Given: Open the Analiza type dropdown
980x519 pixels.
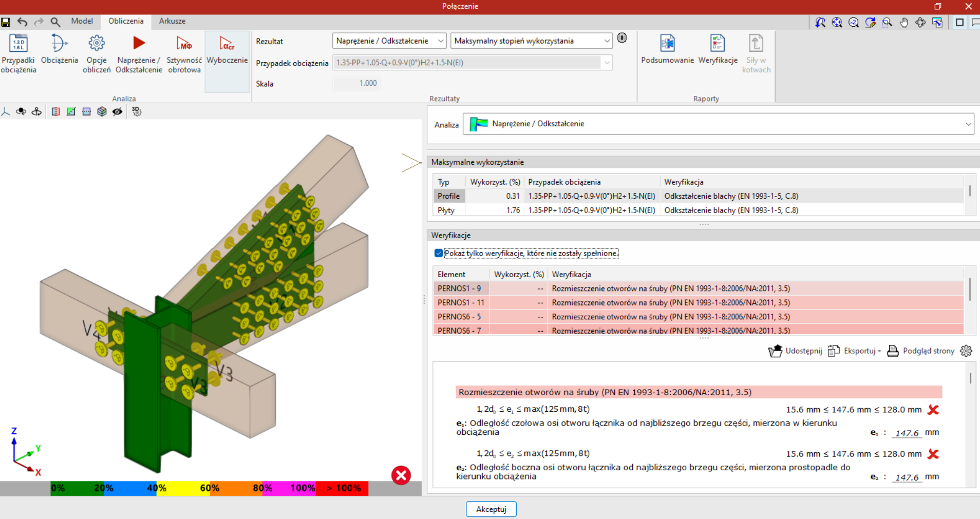Looking at the screenshot, I should click(x=718, y=124).
